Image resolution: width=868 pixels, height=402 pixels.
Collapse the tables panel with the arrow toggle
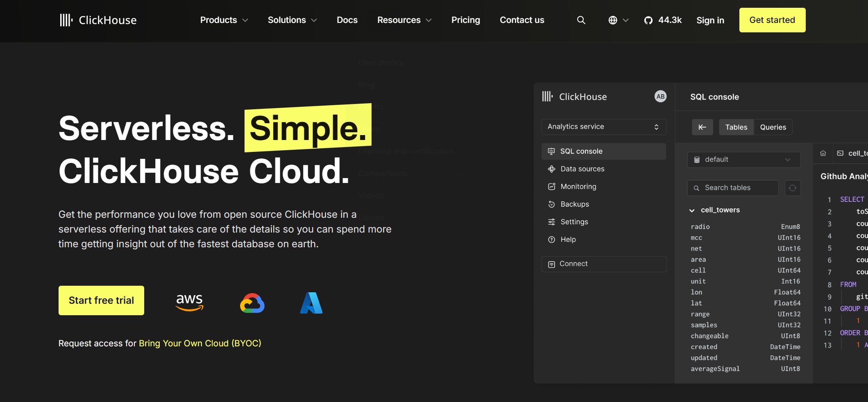(x=702, y=127)
